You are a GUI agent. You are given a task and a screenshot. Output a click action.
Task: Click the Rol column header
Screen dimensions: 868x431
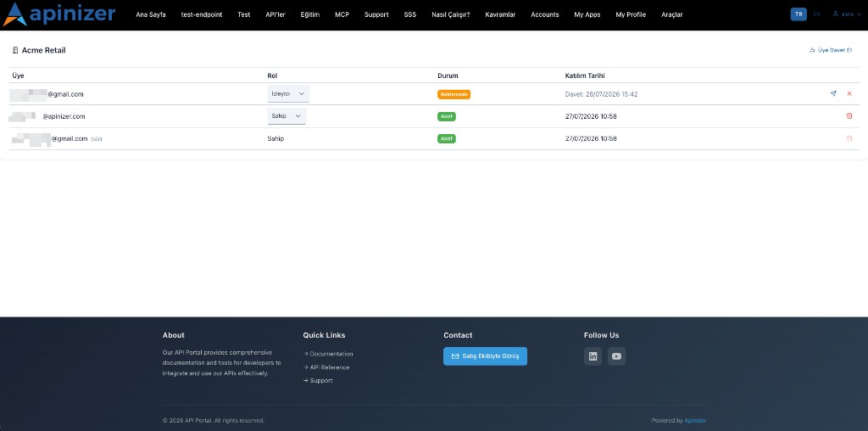272,76
